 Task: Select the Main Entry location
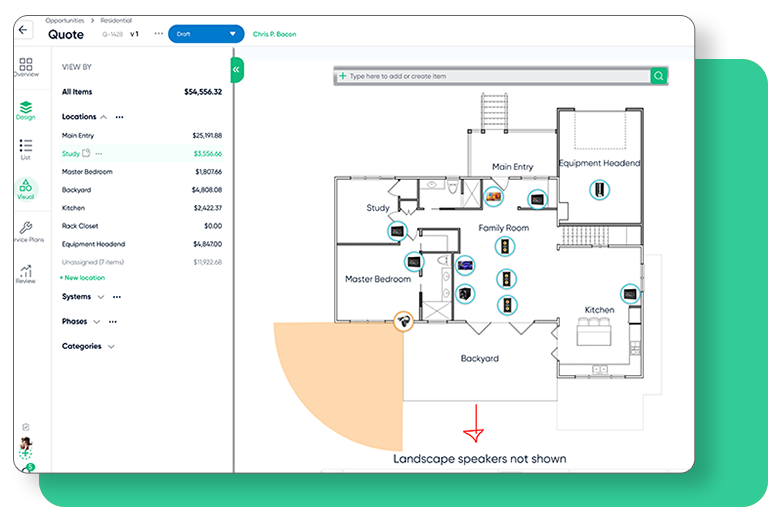pyautogui.click(x=142, y=135)
